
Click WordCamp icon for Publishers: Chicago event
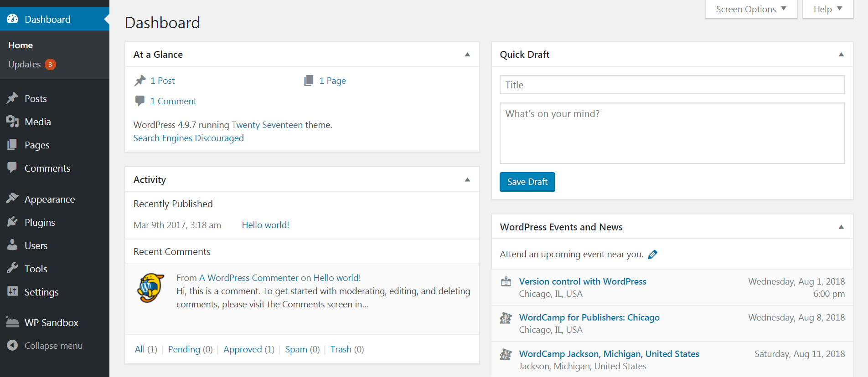tap(506, 318)
